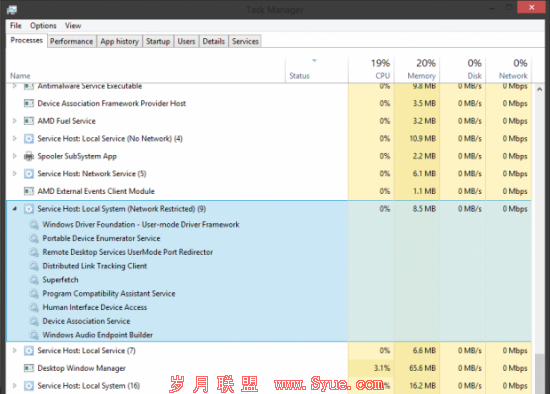Click the AMD Fuel Service process icon

(x=29, y=121)
